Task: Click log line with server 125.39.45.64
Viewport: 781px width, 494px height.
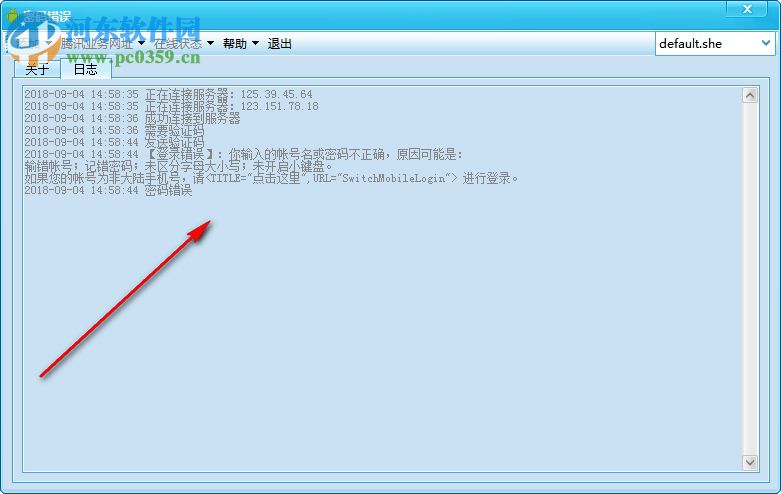Action: [168, 94]
